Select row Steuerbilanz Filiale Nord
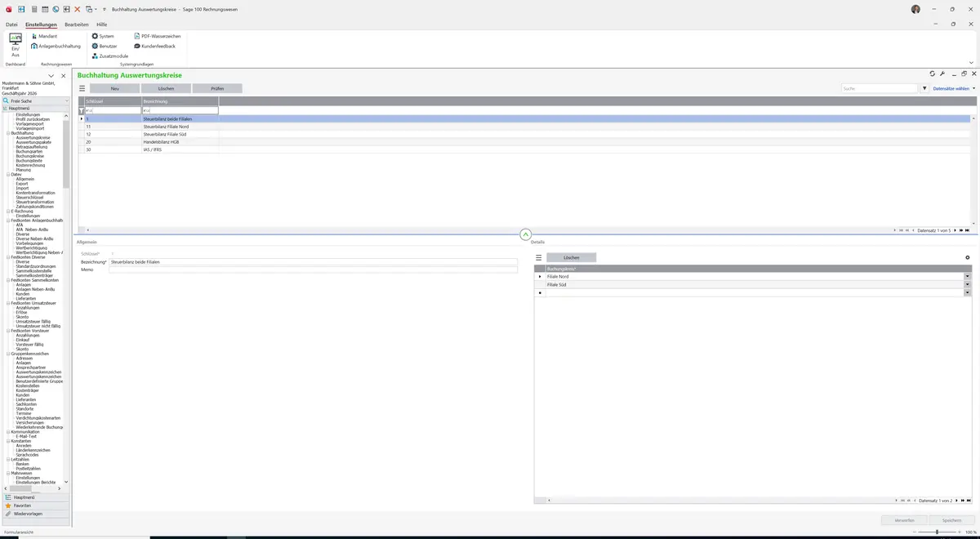The image size is (980, 539). 524,127
